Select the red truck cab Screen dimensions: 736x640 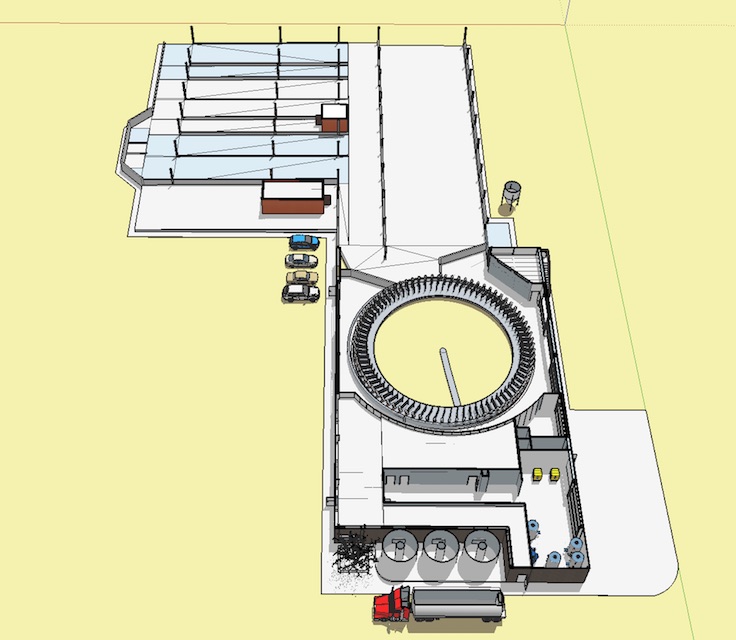pyautogui.click(x=391, y=604)
